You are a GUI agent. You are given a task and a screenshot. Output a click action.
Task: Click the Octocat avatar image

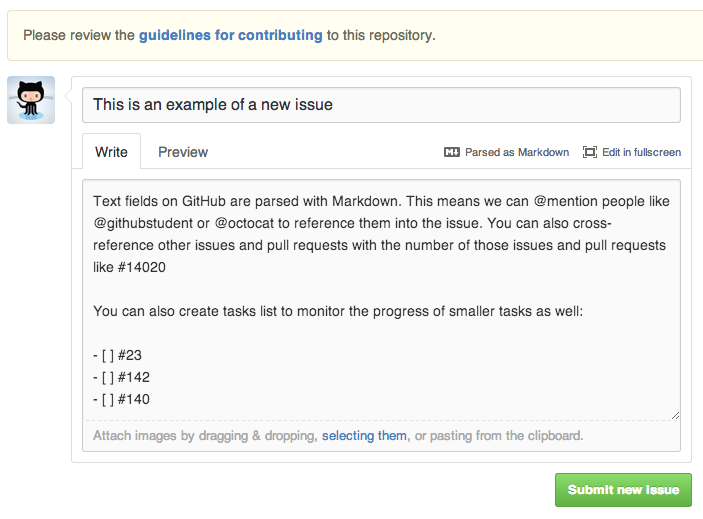(31, 100)
